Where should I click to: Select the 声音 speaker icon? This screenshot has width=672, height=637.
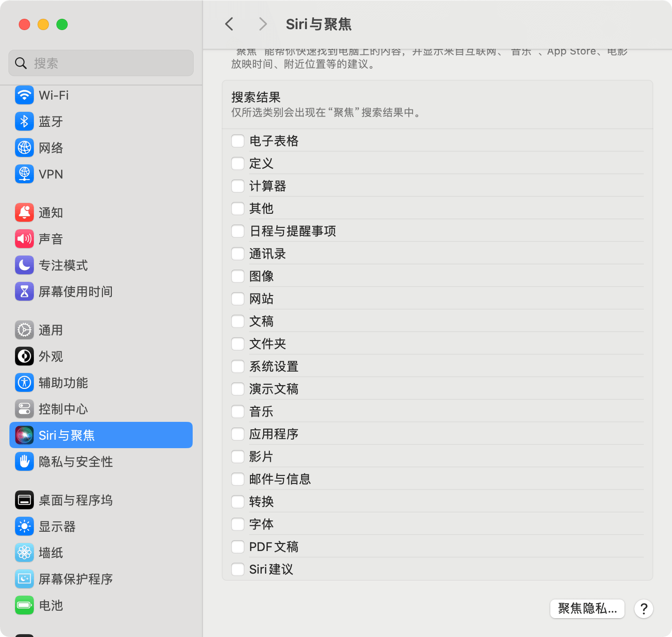24,239
